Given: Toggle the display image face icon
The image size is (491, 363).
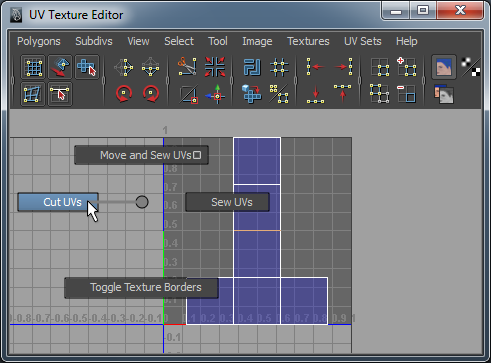Looking at the screenshot, I should coord(444,67).
